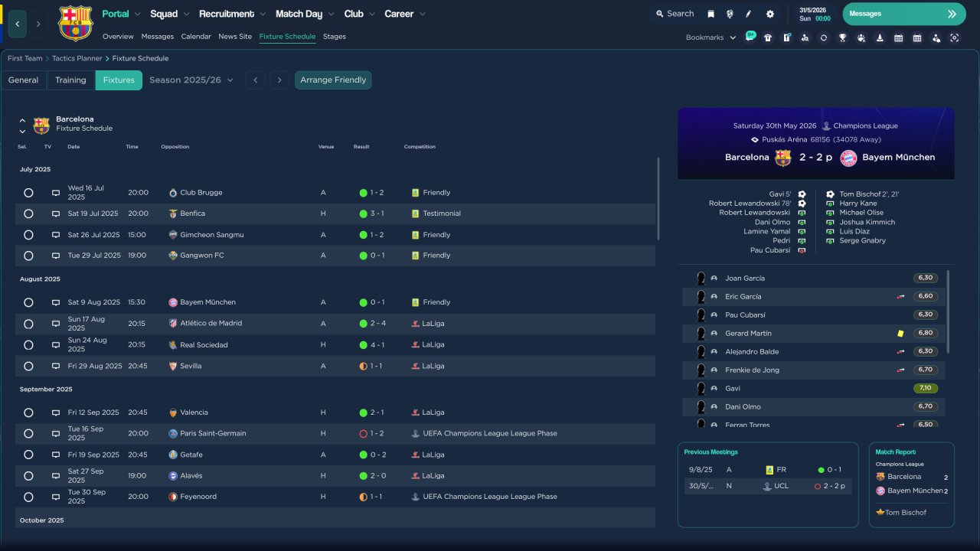
Task: Click the pencil edit icon
Action: click(749, 14)
